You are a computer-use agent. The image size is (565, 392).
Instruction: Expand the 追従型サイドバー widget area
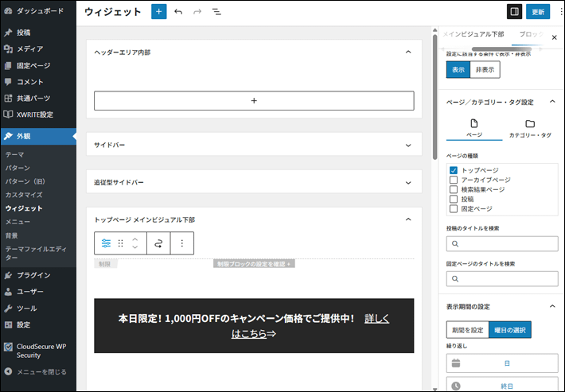407,182
